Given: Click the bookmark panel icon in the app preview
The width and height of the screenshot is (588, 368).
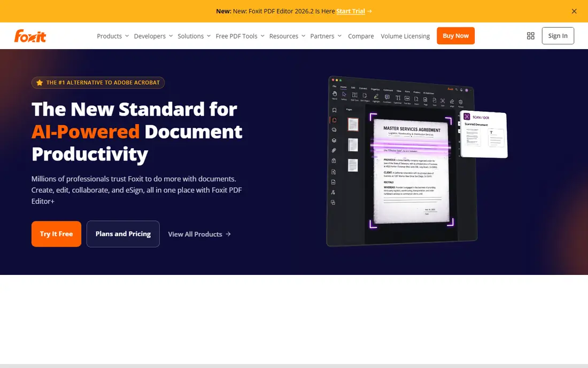Looking at the screenshot, I should click(334, 110).
